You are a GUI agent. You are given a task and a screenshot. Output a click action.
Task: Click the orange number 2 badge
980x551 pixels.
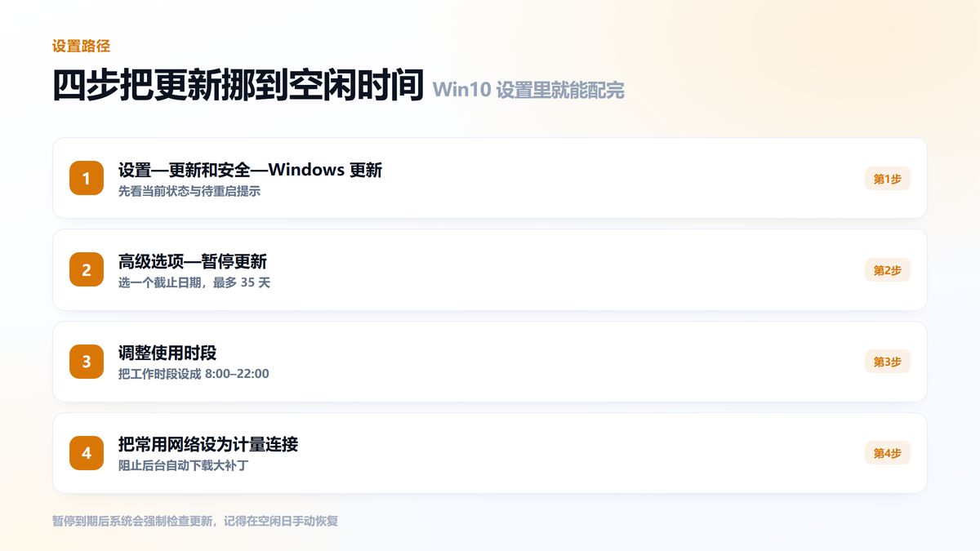[87, 269]
